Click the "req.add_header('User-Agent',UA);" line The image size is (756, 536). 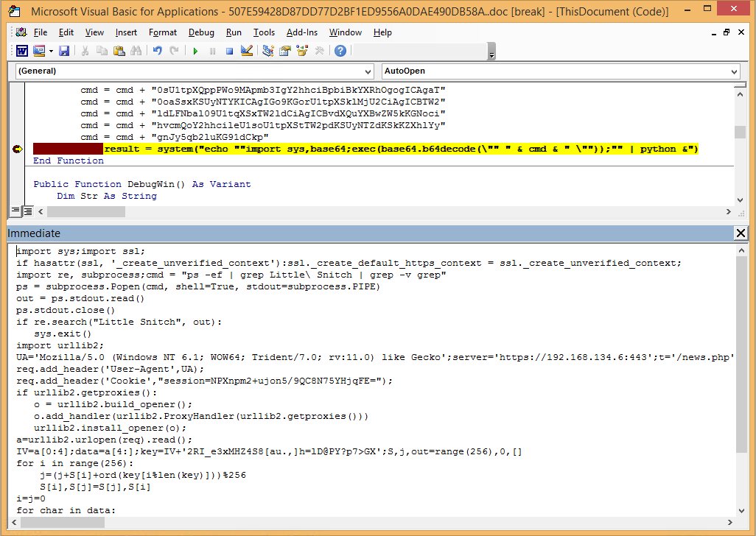point(110,369)
